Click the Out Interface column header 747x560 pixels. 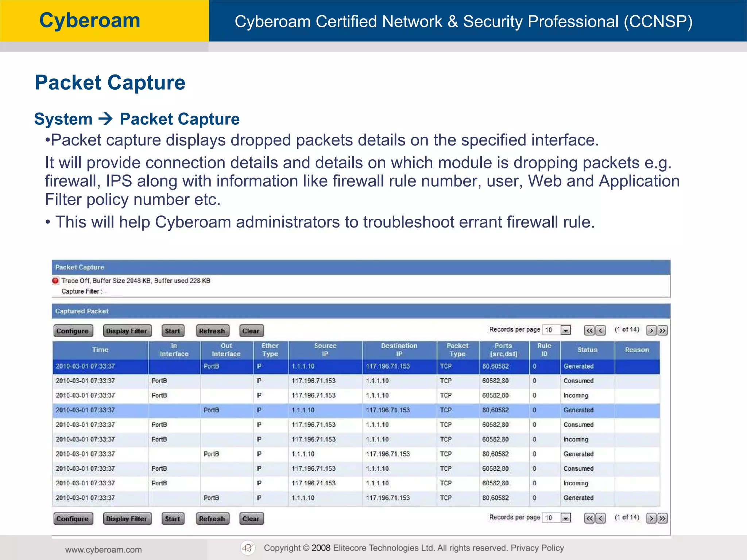click(227, 350)
